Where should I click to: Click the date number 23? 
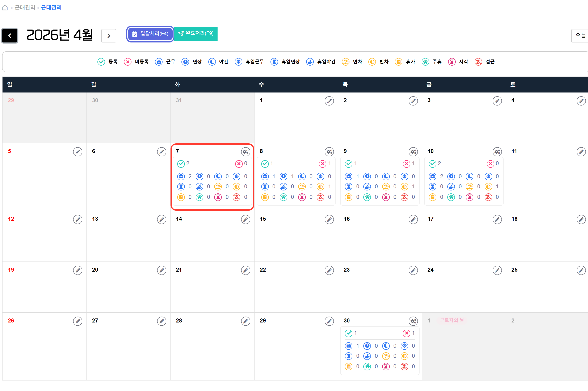point(347,270)
